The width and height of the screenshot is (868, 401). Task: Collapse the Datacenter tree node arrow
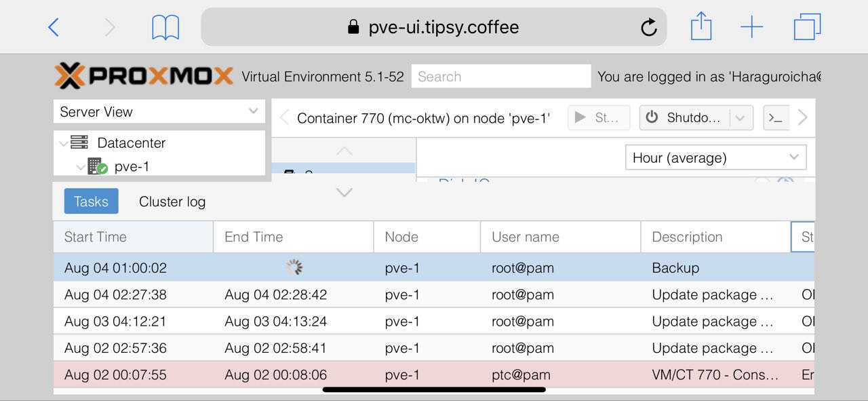pyautogui.click(x=63, y=143)
